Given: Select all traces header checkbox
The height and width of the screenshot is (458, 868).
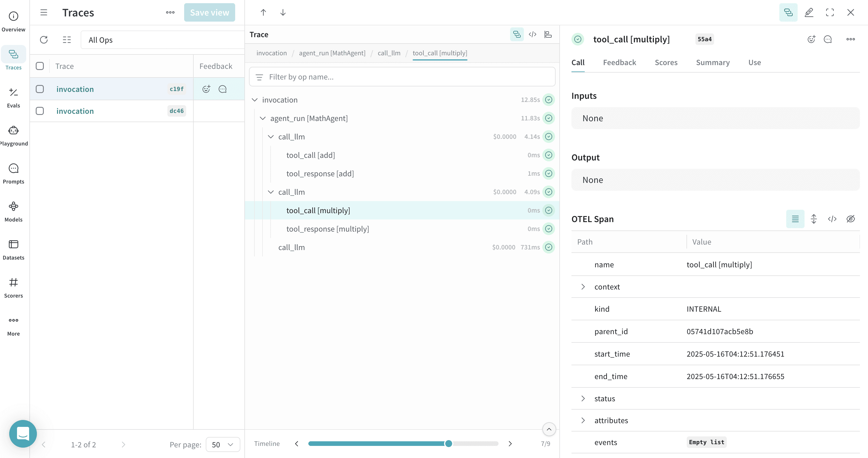Looking at the screenshot, I should [x=40, y=66].
